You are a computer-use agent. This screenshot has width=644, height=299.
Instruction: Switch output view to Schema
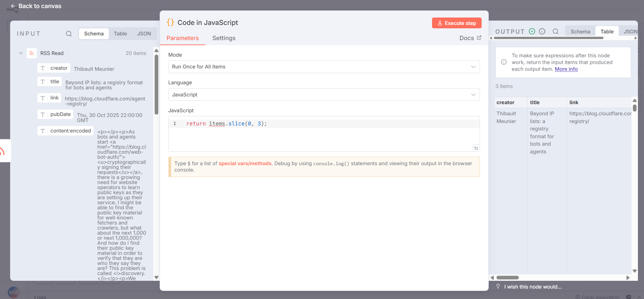pyautogui.click(x=580, y=32)
